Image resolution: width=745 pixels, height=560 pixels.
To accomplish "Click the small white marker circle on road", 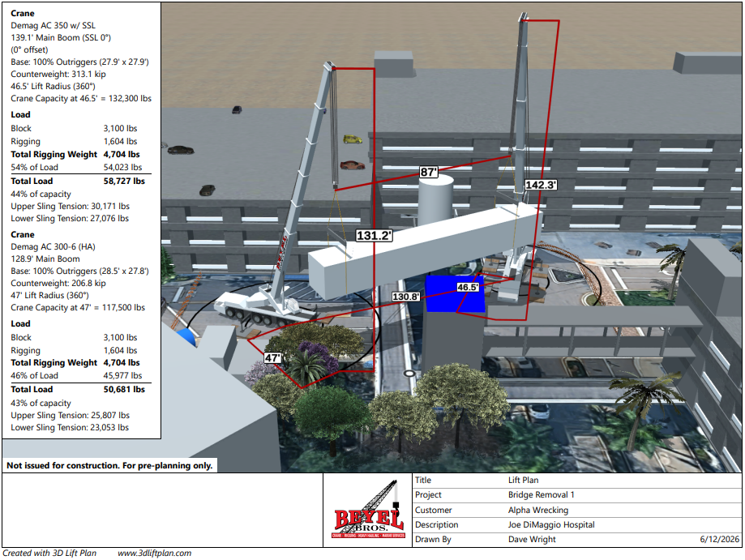I will click(409, 374).
